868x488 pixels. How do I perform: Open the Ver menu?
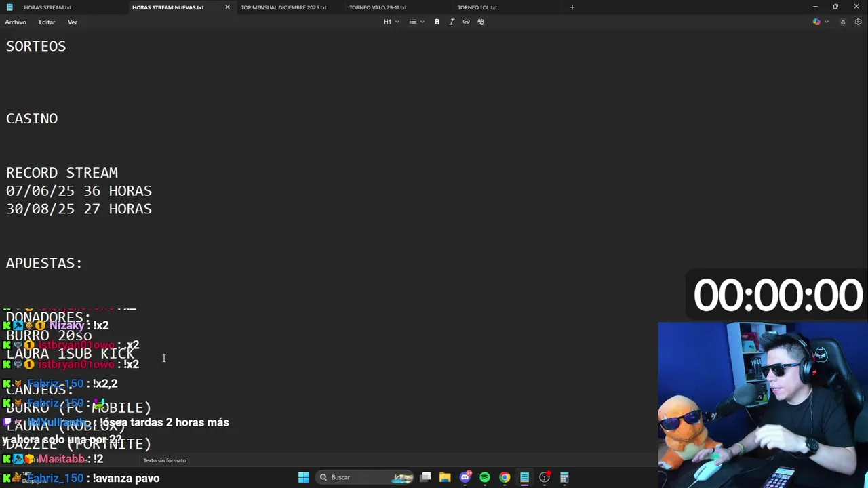72,22
